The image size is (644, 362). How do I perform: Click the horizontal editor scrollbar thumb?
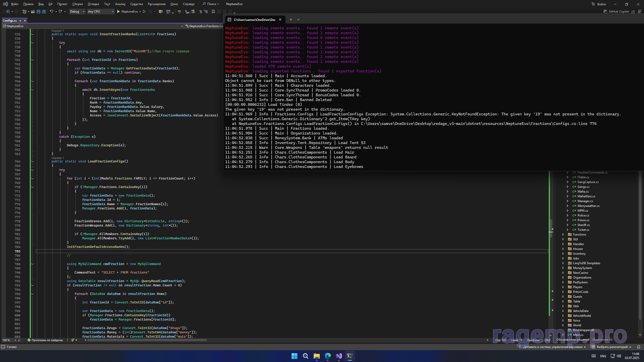click(147, 340)
